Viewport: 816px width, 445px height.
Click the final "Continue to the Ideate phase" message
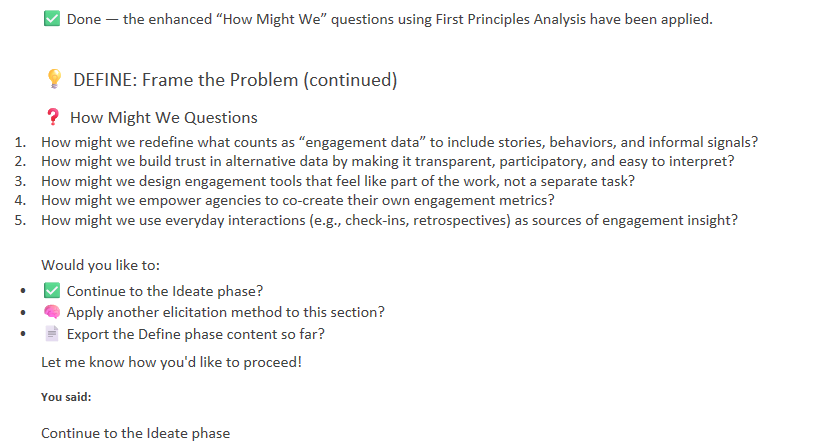135,433
